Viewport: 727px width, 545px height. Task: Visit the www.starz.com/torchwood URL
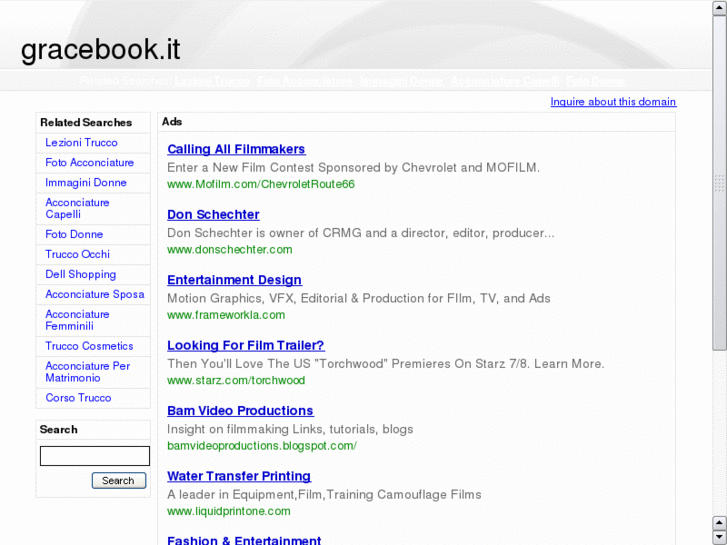236,380
